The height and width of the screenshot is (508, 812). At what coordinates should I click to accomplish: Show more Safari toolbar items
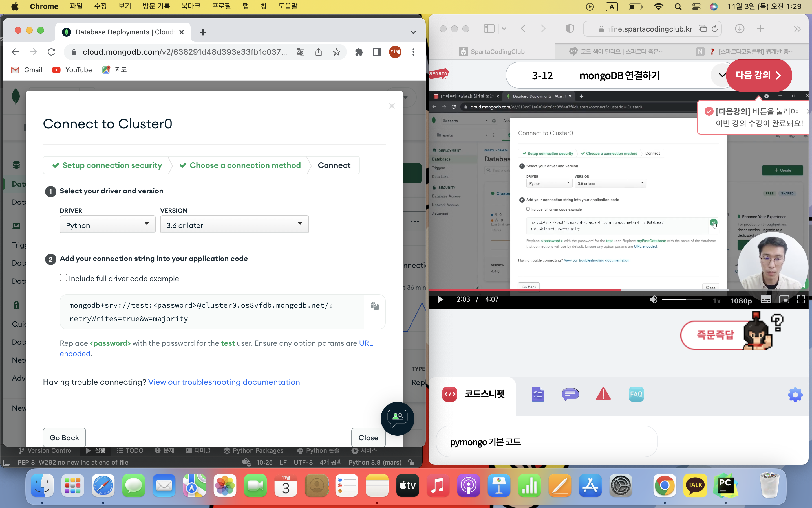coord(798,29)
